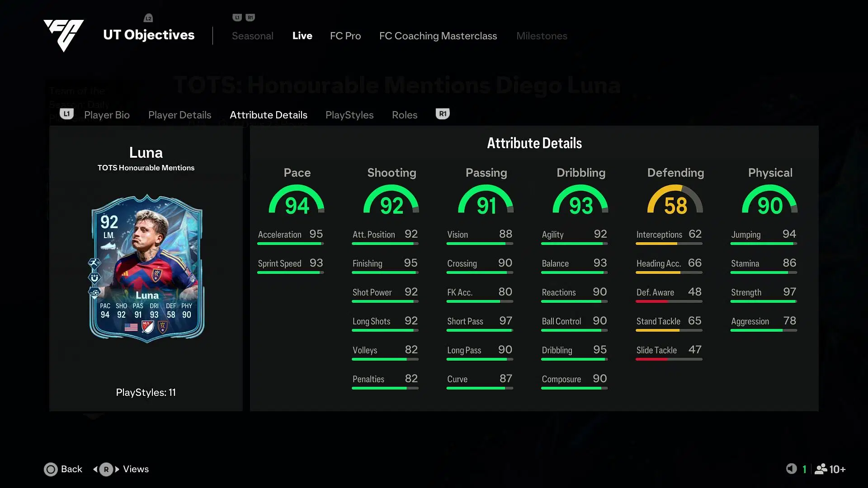Click the notification speaker icon at bottom right
Screen dimensions: 868x488
coord(791,469)
